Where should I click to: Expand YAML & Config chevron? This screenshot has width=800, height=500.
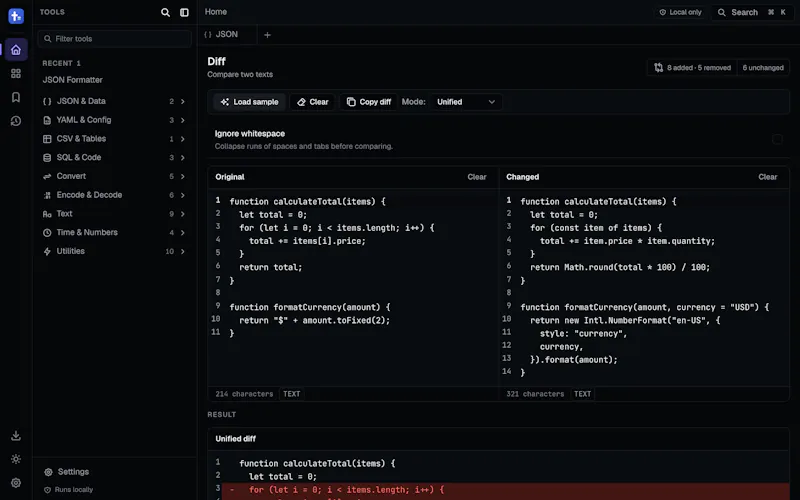183,120
